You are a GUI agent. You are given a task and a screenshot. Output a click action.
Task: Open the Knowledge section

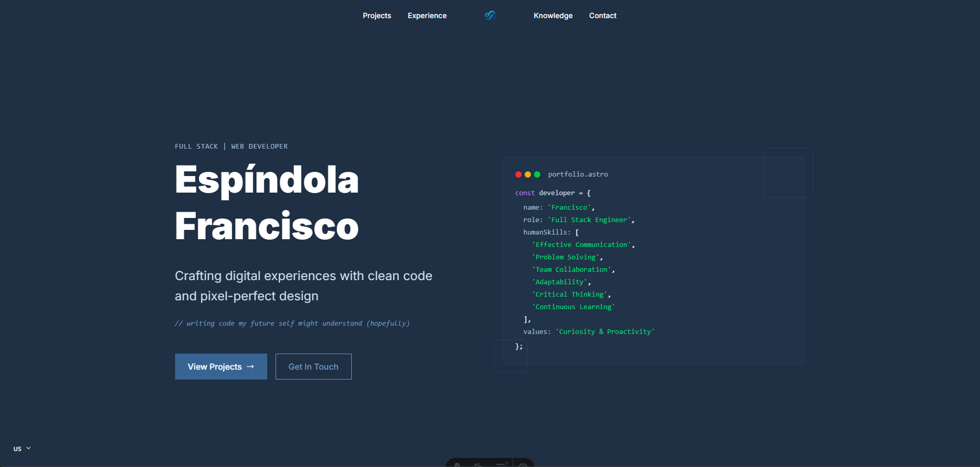point(553,15)
